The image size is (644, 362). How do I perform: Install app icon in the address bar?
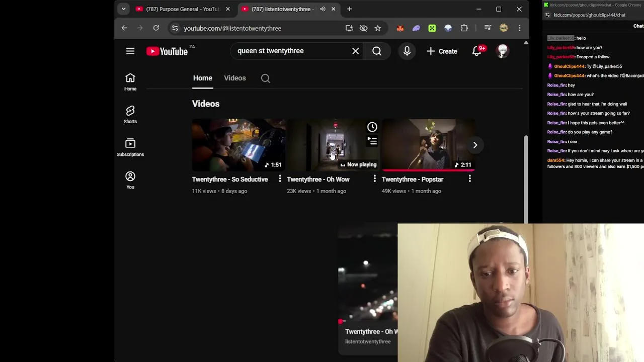pos(349,28)
